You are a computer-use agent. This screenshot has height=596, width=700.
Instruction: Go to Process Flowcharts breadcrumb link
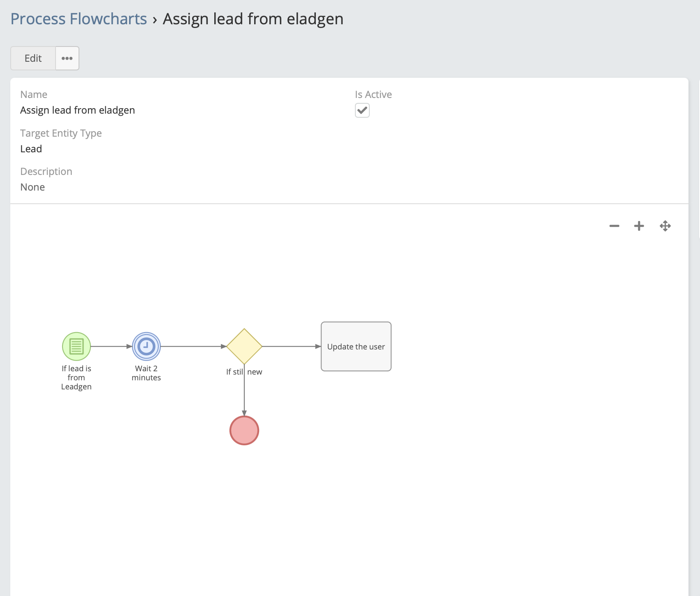click(79, 19)
